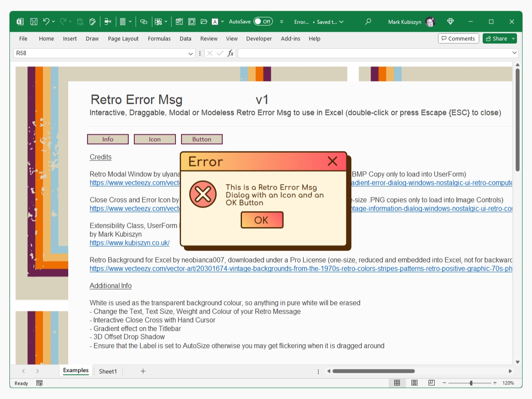
Task: Switch to Page Layout view in the status bar
Action: pos(414,383)
